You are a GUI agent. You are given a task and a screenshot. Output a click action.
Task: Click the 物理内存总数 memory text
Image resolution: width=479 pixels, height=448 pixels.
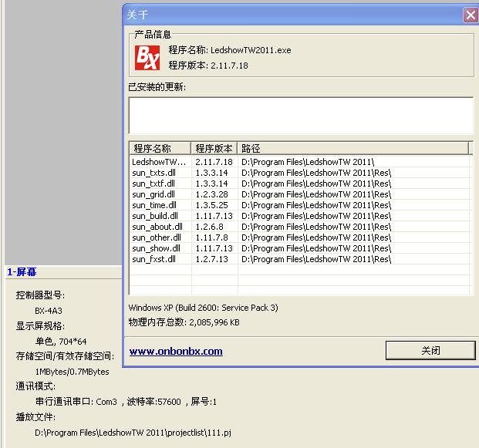(184, 322)
